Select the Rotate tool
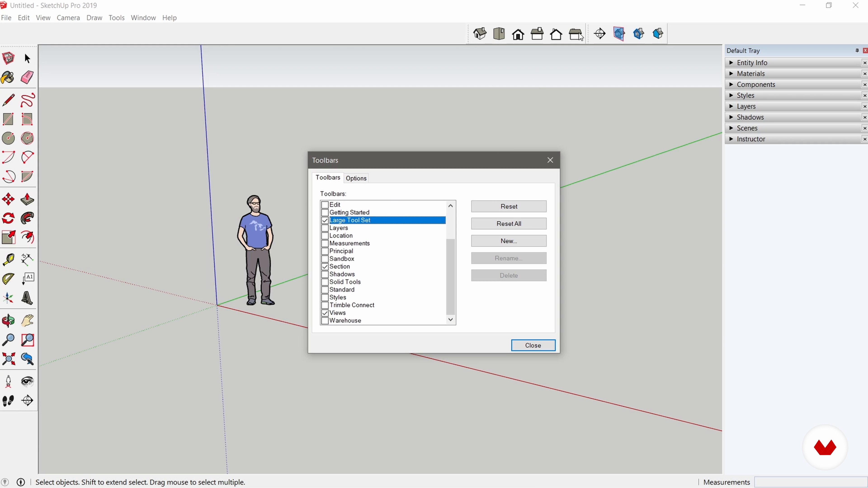Image resolution: width=868 pixels, height=488 pixels. [8, 218]
